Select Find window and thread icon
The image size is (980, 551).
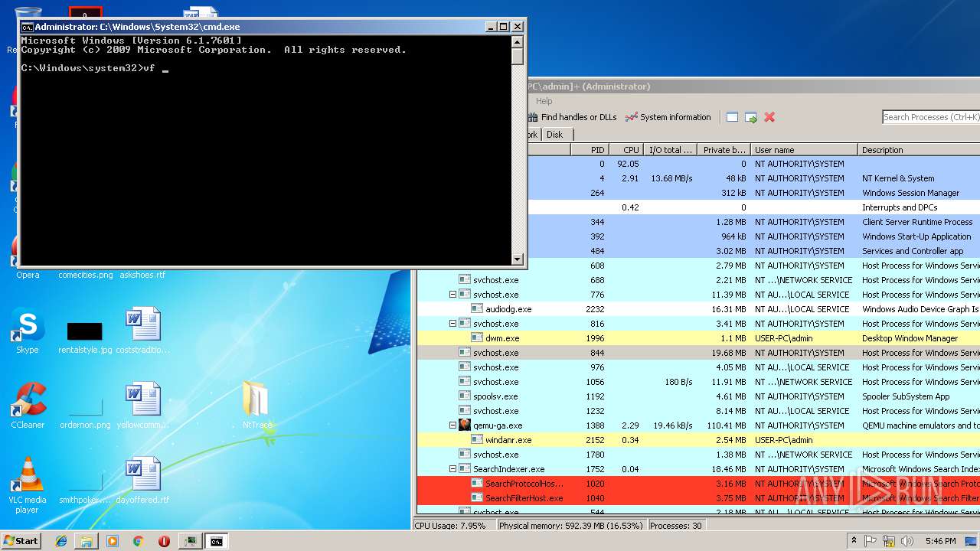(751, 117)
